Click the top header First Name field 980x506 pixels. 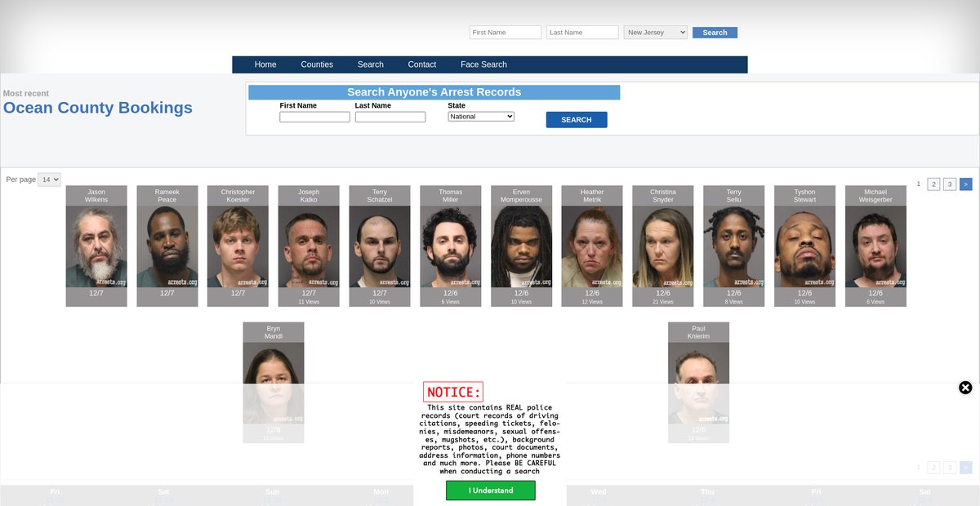pos(506,33)
